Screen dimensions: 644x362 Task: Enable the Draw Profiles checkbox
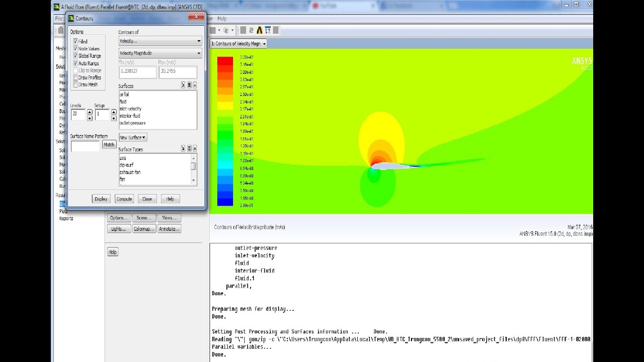click(x=75, y=77)
